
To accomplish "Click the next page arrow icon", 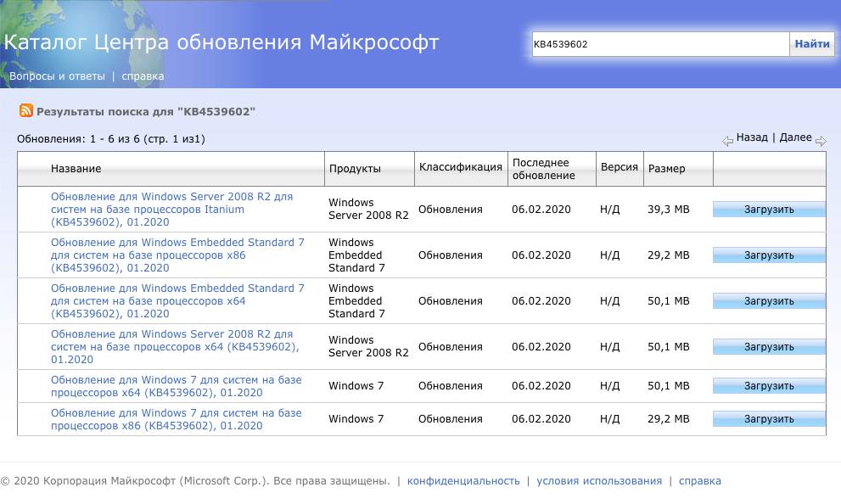I will 821,141.
